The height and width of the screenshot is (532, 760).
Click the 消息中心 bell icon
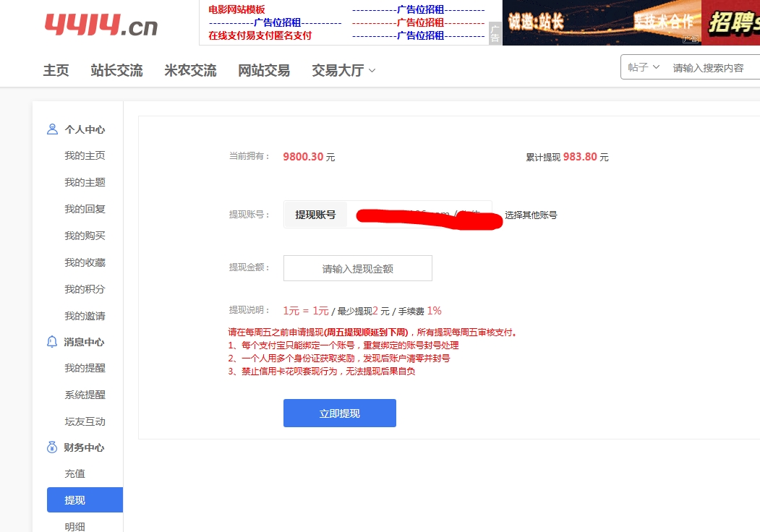point(52,342)
